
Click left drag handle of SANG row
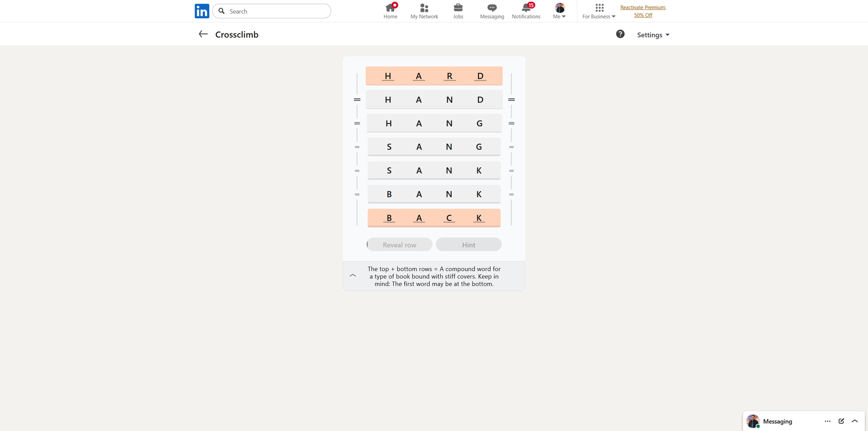click(357, 147)
